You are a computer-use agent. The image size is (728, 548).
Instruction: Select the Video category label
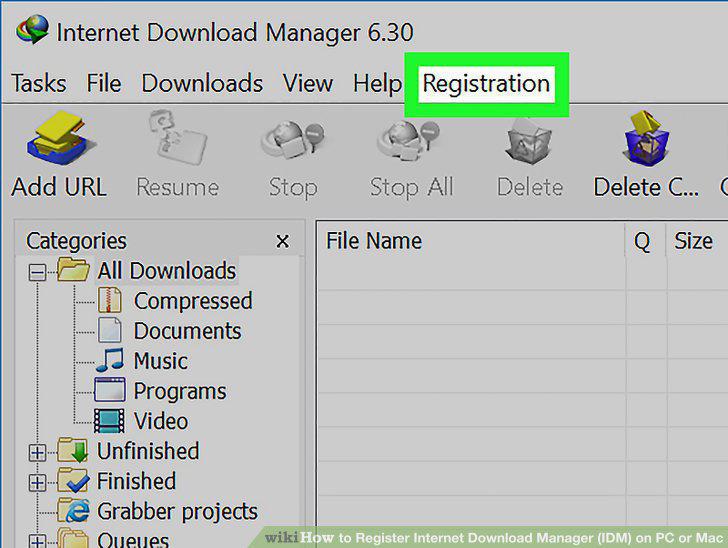(x=161, y=421)
